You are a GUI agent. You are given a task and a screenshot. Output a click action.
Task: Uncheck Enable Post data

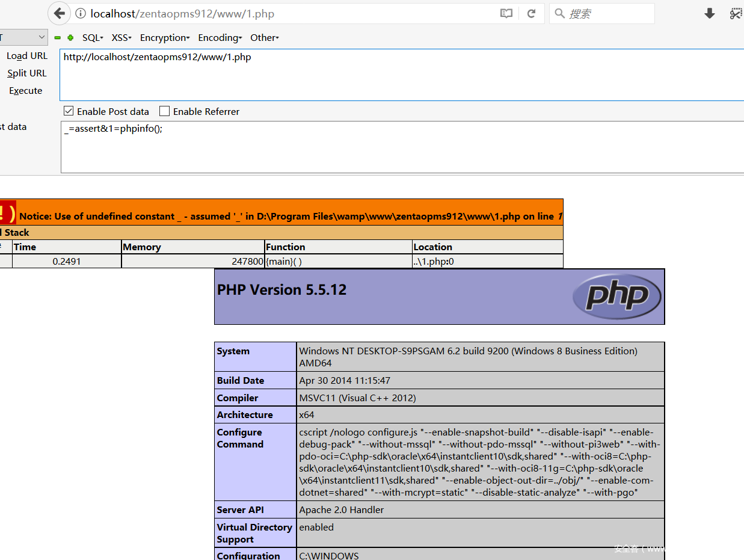pyautogui.click(x=69, y=111)
